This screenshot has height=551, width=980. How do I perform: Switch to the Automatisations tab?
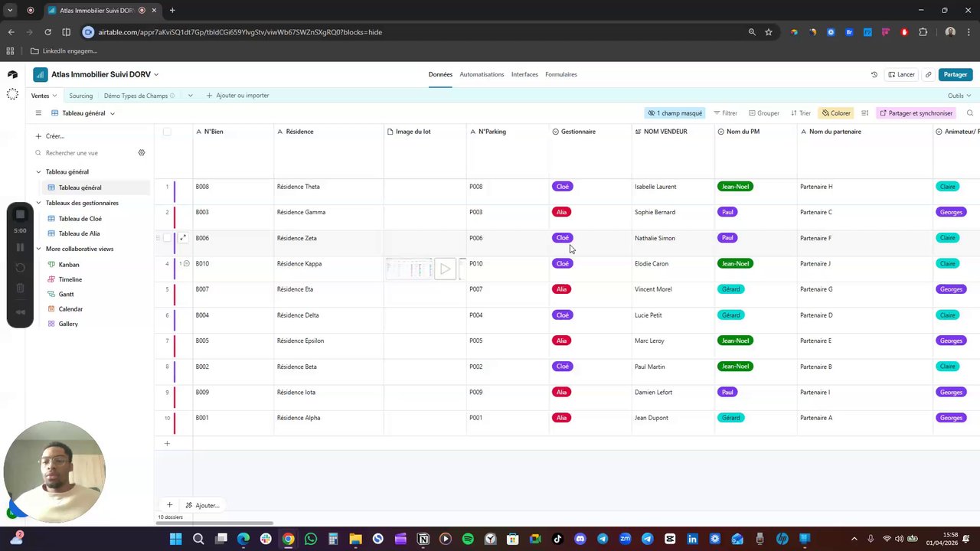482,74
